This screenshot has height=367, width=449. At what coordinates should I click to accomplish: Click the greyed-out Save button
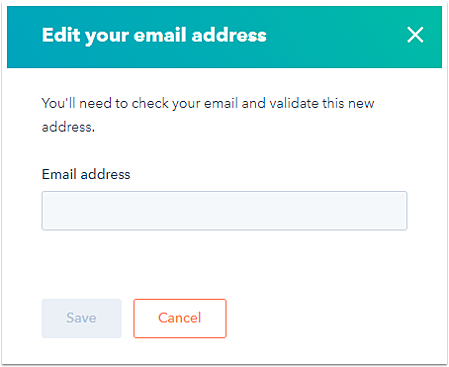tap(82, 318)
